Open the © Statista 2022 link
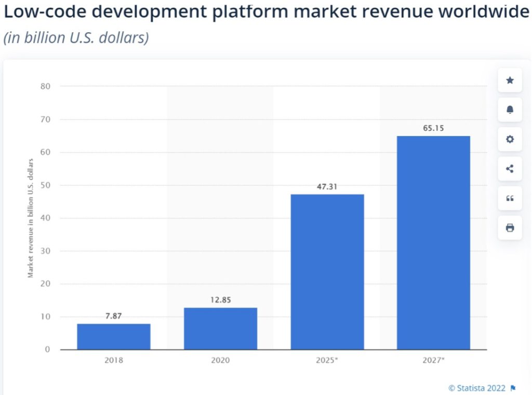This screenshot has width=532, height=395. pyautogui.click(x=477, y=388)
